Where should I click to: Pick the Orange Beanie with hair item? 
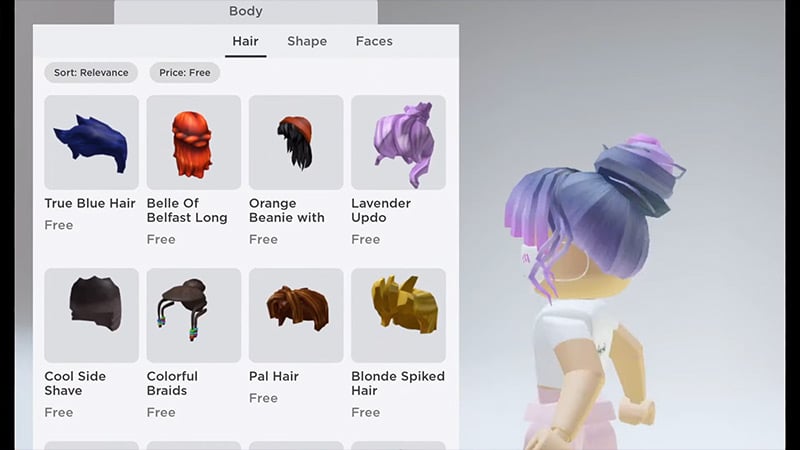click(296, 142)
